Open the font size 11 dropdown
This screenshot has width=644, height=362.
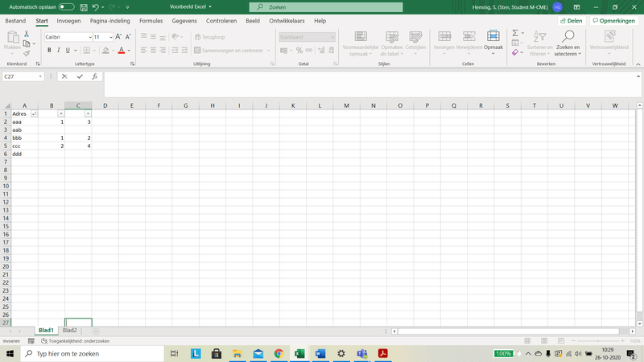point(111,37)
